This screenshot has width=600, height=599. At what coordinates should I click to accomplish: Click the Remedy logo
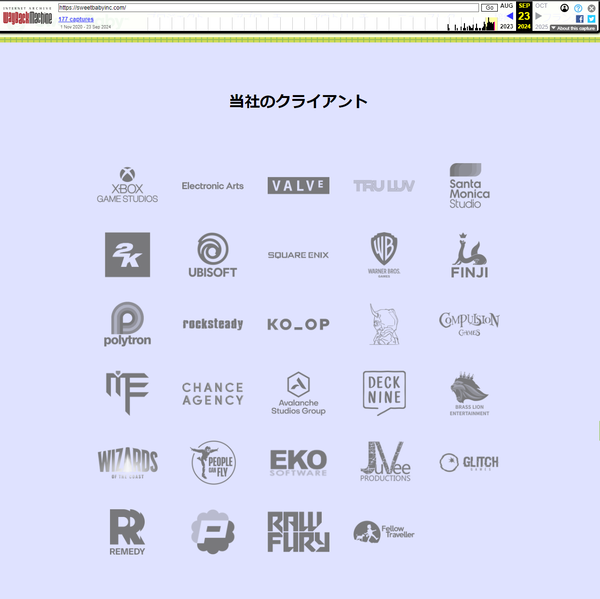(x=127, y=532)
